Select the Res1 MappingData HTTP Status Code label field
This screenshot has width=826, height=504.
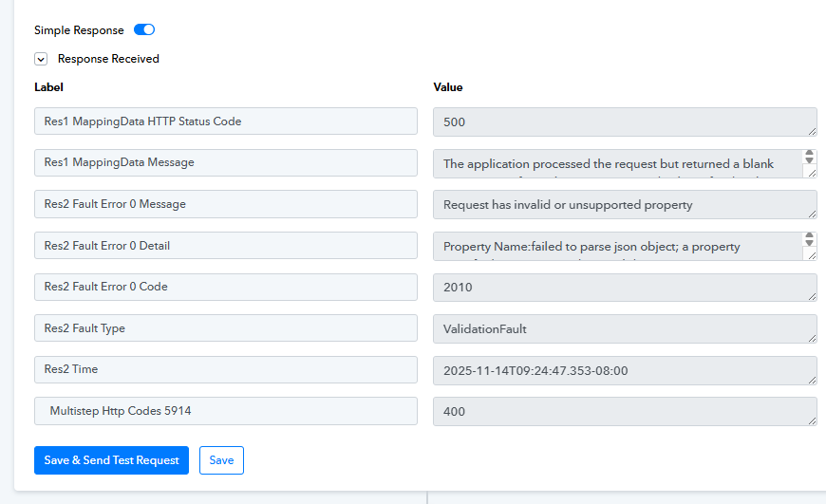[225, 121]
